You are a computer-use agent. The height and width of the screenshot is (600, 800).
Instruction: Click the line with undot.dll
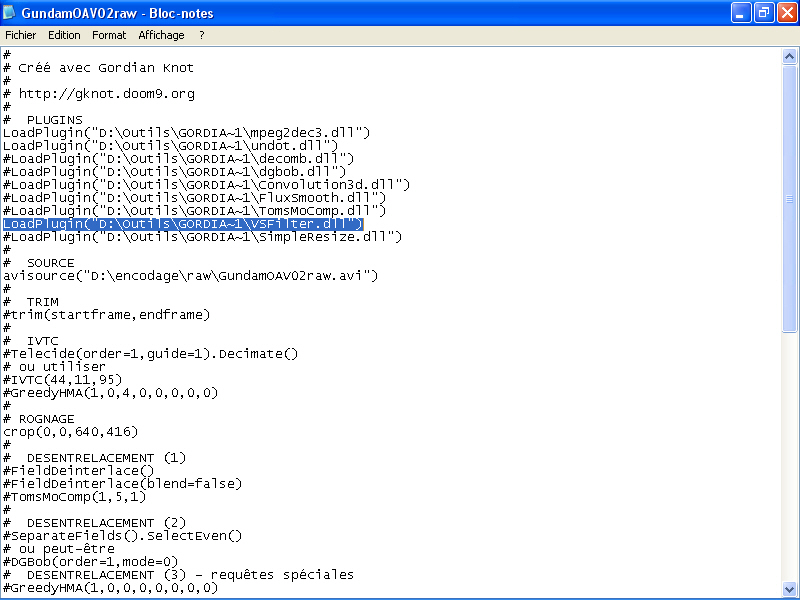click(170, 146)
